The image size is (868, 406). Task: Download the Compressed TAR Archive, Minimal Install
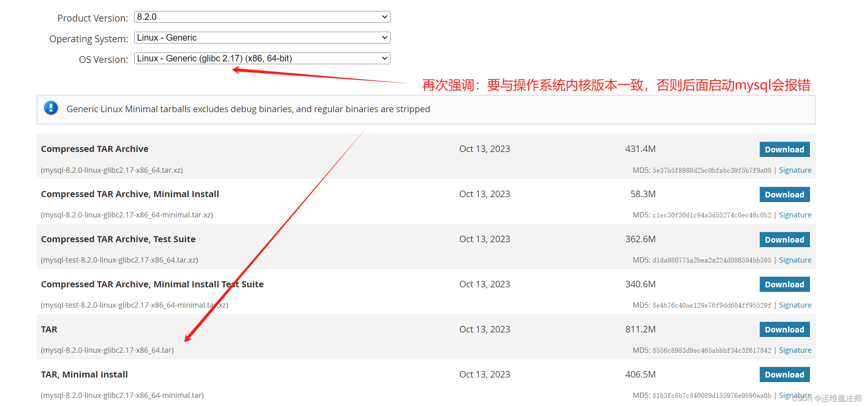[x=784, y=194]
